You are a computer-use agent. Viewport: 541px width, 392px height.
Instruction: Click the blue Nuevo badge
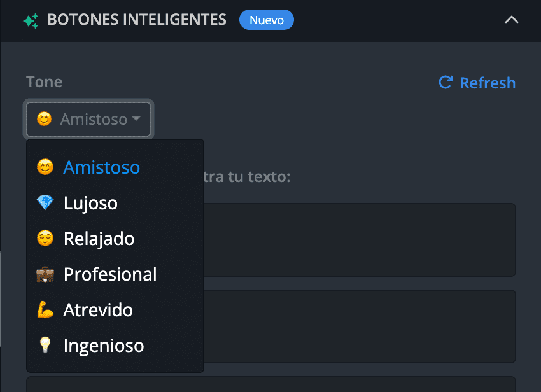[267, 20]
